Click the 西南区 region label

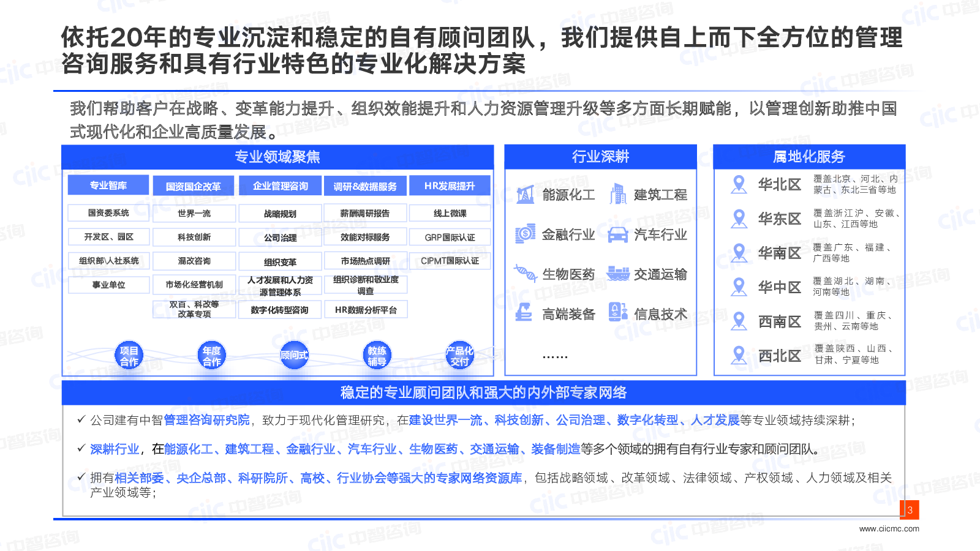coord(780,321)
